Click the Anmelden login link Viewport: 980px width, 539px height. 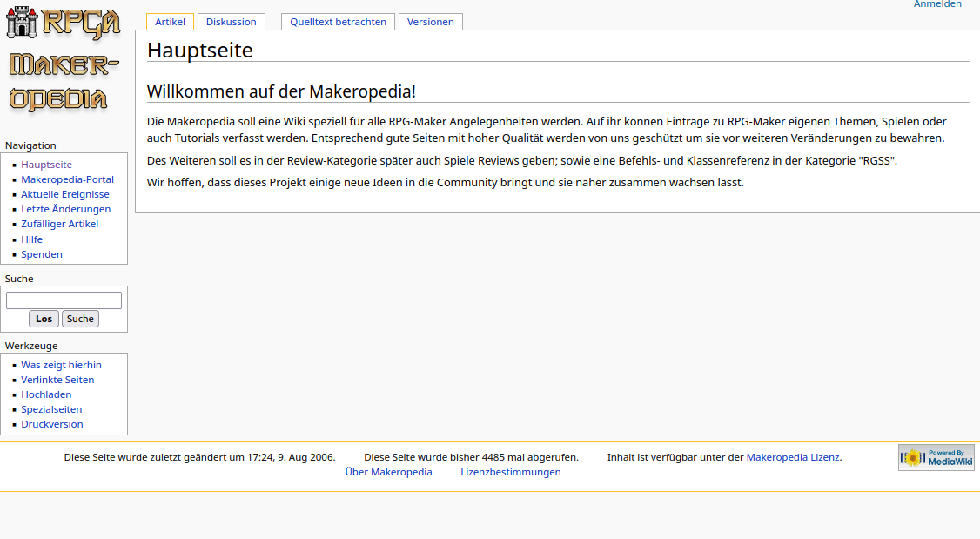coord(937,4)
